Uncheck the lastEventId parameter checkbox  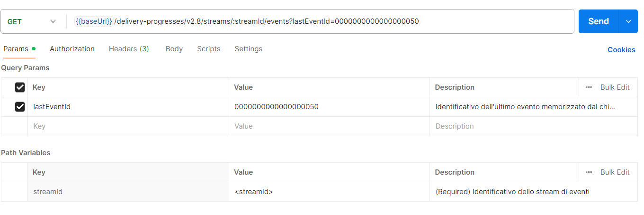click(x=20, y=107)
